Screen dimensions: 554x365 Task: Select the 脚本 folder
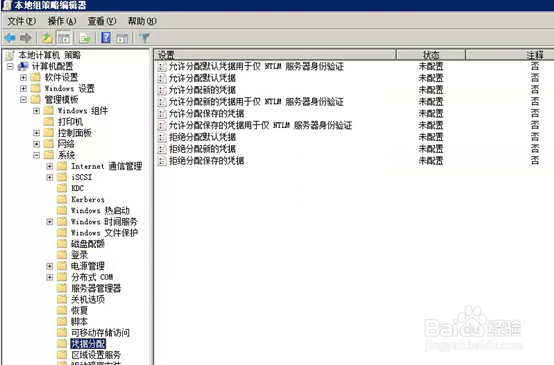coord(79,322)
